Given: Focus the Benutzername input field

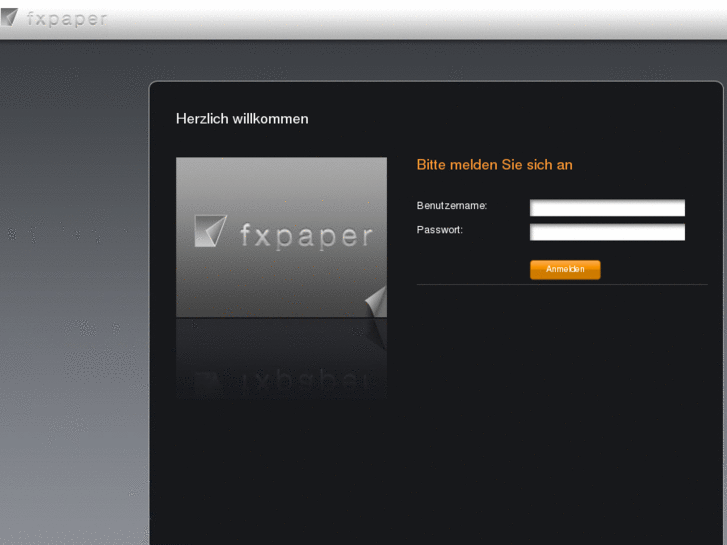Looking at the screenshot, I should (607, 208).
